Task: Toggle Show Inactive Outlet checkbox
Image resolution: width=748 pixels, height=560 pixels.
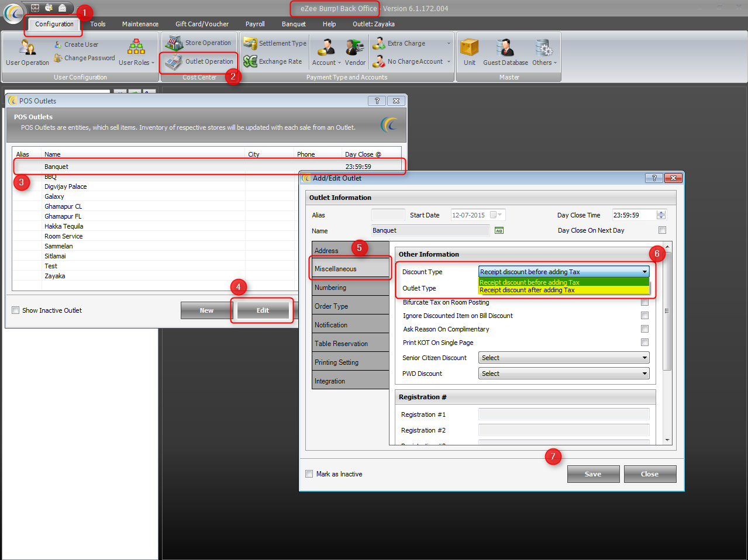Action: pos(16,310)
